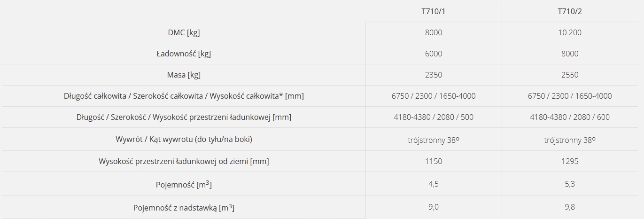644x219 pixels.
Task: Select the Ładowność [kg] row label
Action: click(x=184, y=54)
